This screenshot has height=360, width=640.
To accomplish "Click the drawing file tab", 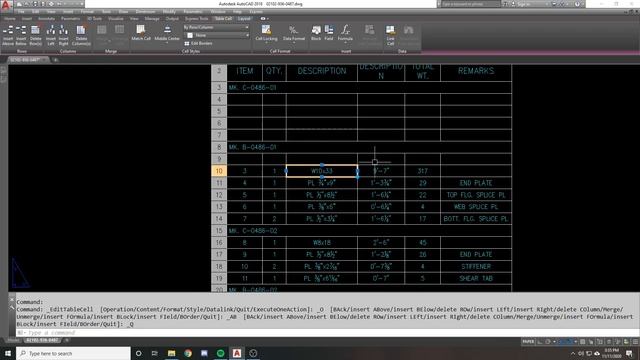I will click(27, 60).
